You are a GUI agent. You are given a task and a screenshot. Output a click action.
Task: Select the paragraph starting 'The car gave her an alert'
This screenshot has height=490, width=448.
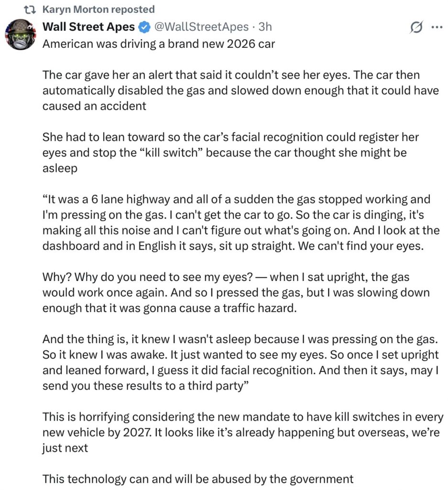[240, 90]
